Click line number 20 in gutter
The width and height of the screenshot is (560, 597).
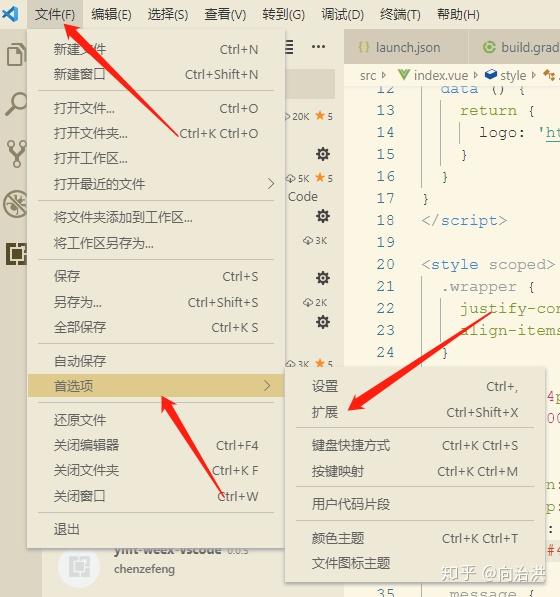tap(385, 264)
